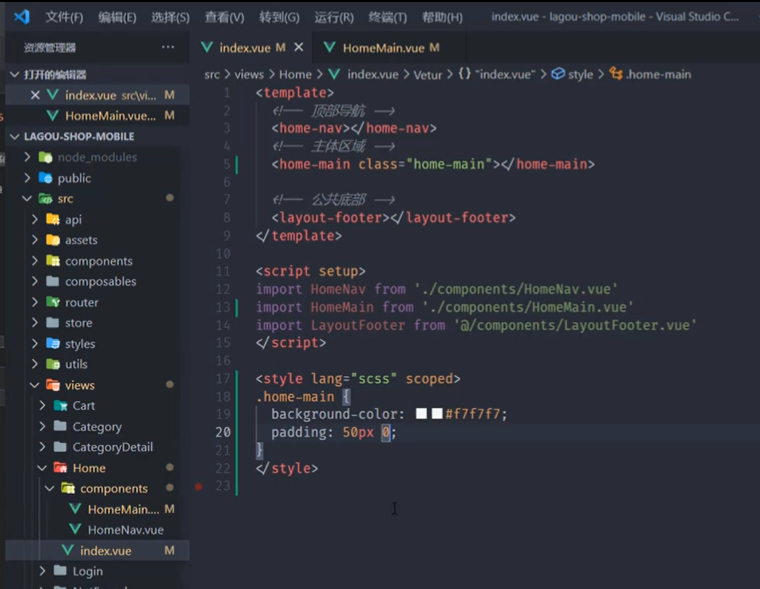Expand the CategoryDetail folder
Image resolution: width=760 pixels, height=589 pixels.
coord(43,446)
